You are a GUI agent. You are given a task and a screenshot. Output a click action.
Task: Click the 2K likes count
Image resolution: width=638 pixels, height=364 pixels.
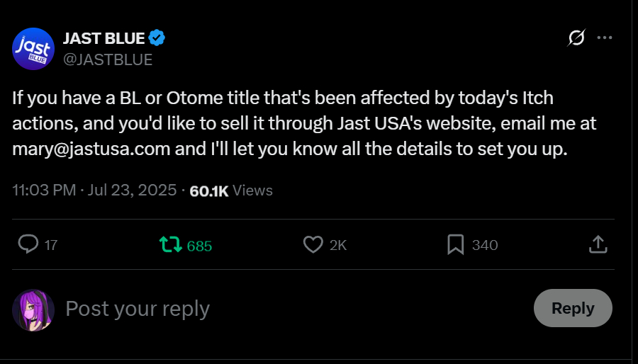pyautogui.click(x=338, y=246)
